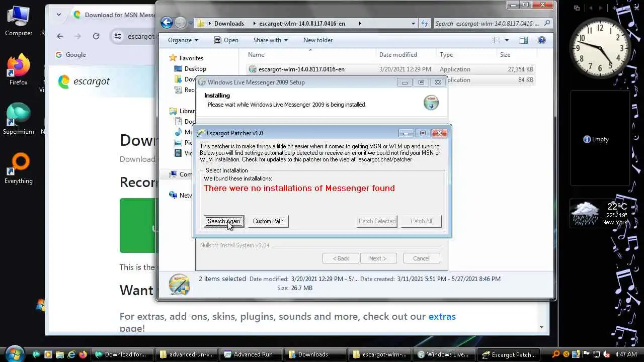
Task: Click the Explorer forward navigation arrow
Action: (x=180, y=23)
